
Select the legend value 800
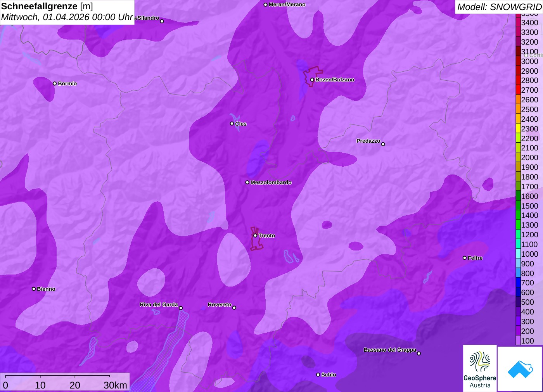[x=527, y=273]
